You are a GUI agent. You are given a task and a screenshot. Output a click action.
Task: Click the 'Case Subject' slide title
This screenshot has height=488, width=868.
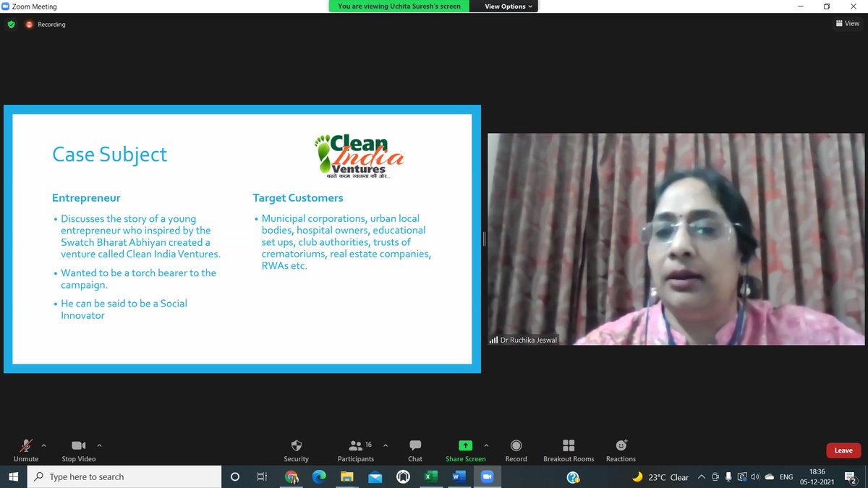[109, 154]
